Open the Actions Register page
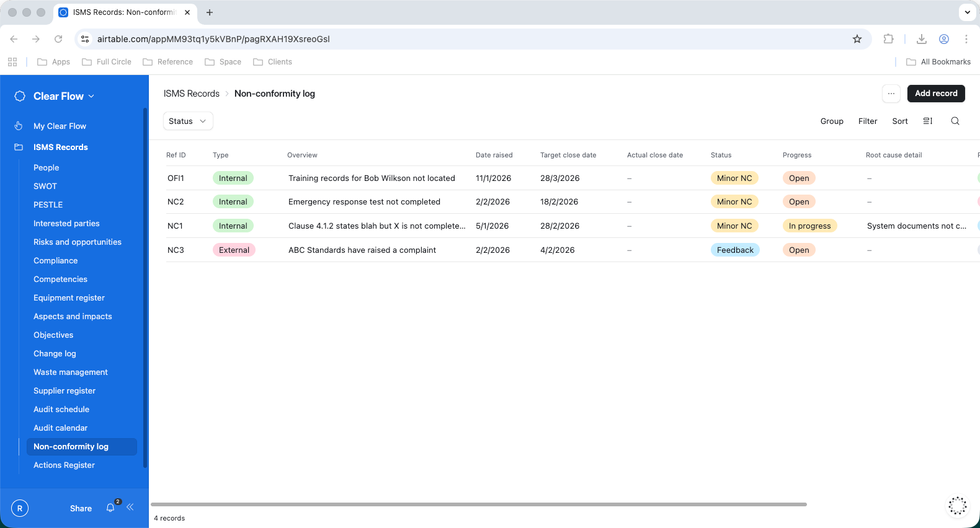This screenshot has width=980, height=528. click(64, 465)
